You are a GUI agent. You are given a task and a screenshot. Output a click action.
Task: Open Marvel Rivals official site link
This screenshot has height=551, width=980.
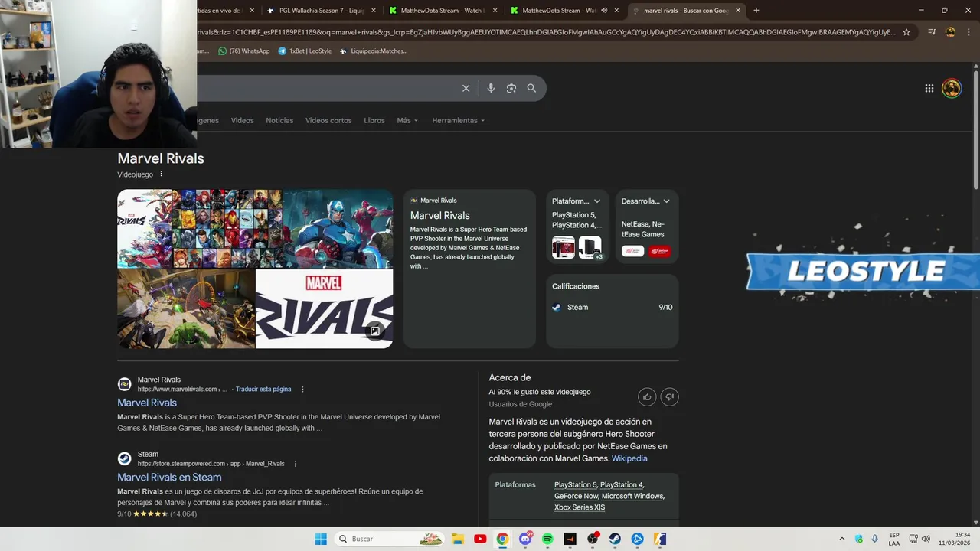(x=147, y=403)
